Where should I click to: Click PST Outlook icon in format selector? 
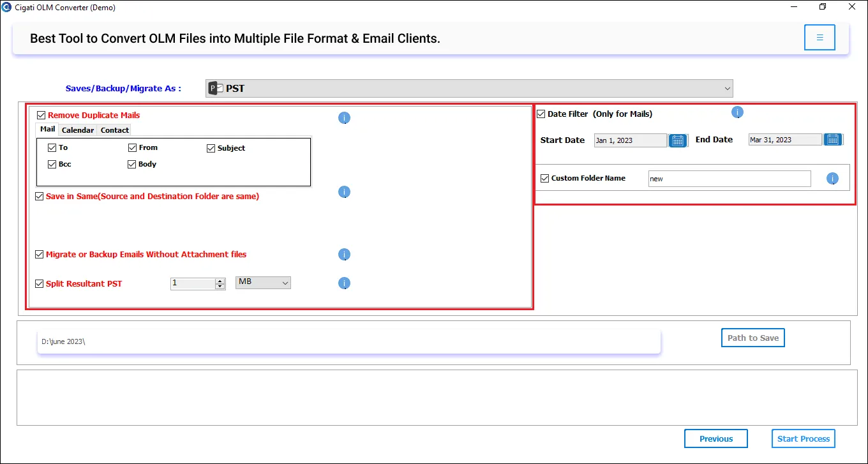[x=216, y=89]
